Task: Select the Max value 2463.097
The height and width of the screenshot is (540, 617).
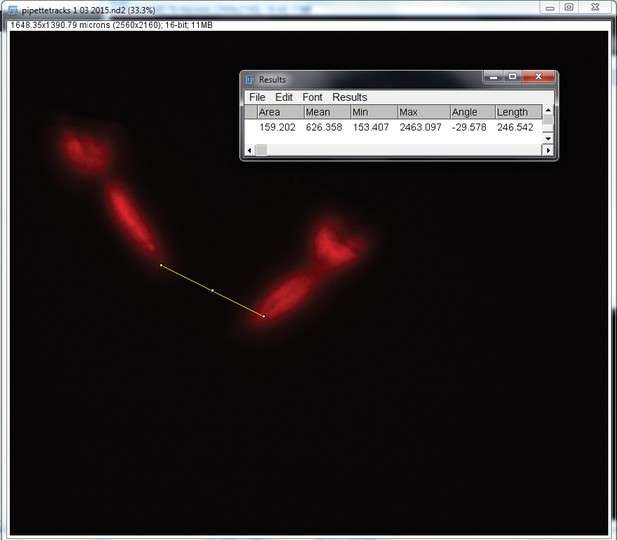Action: point(420,128)
